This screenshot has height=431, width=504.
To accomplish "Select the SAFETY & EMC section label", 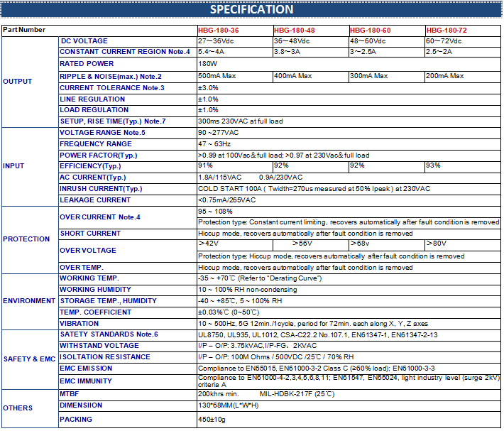I will pos(29,359).
